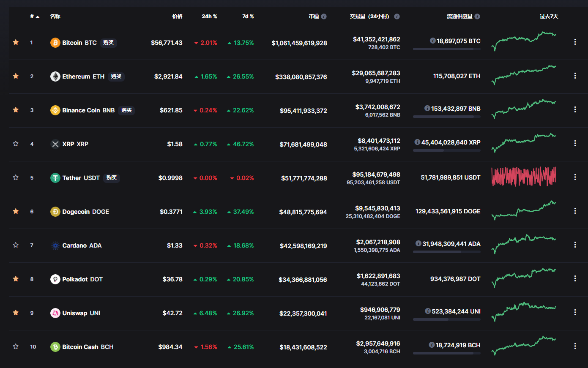Open the three-dot menu for Binance Coin row
The width and height of the screenshot is (588, 368).
tap(575, 109)
